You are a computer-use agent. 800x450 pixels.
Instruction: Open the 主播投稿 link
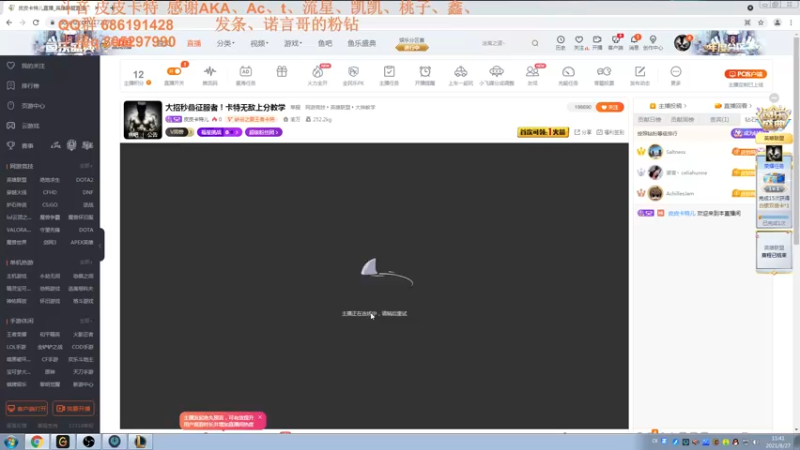click(668, 106)
